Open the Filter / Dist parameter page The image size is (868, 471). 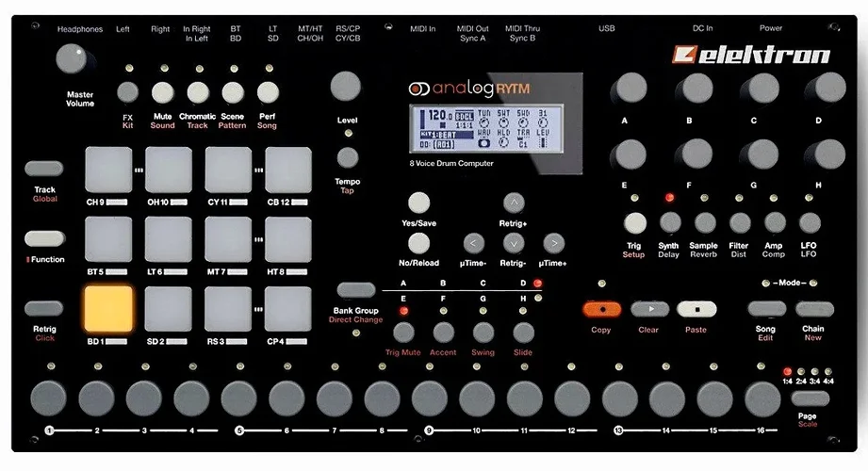(x=740, y=223)
